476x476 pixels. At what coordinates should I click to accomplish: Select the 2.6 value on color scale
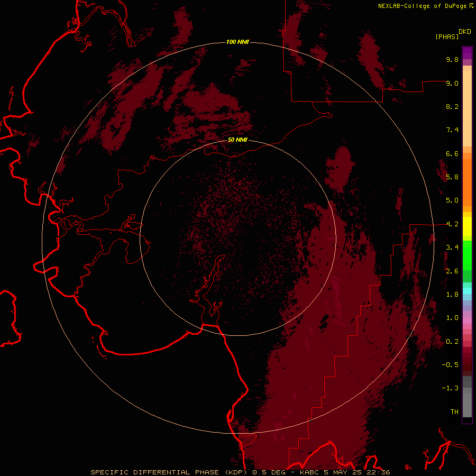point(452,271)
